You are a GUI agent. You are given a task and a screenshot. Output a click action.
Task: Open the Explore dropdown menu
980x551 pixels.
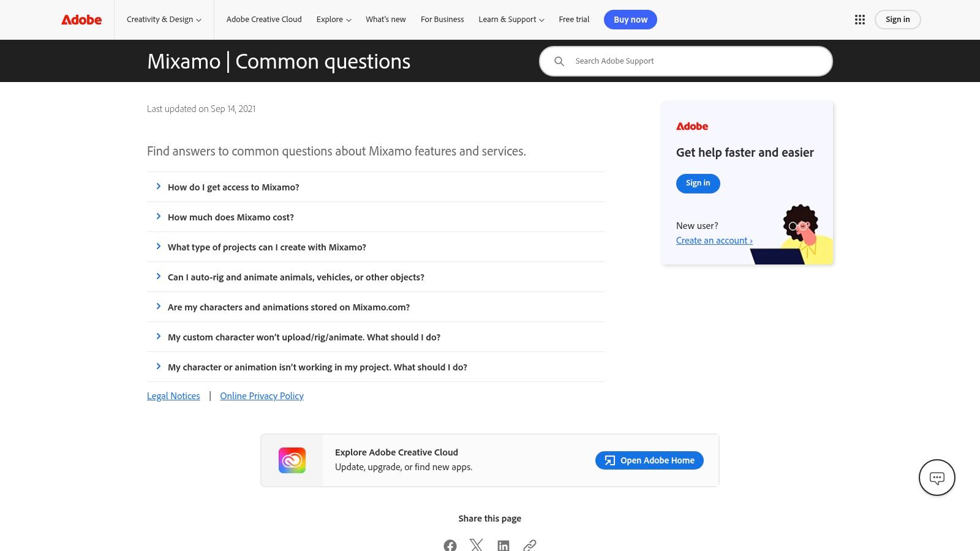point(334,20)
